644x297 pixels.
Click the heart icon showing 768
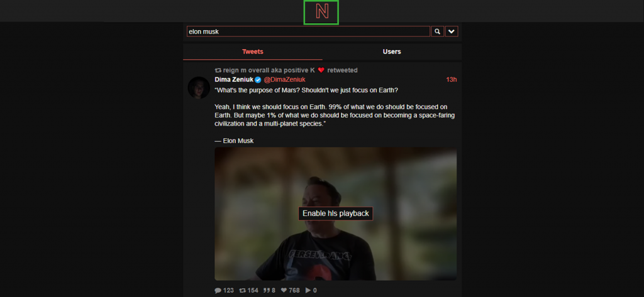coord(284,291)
